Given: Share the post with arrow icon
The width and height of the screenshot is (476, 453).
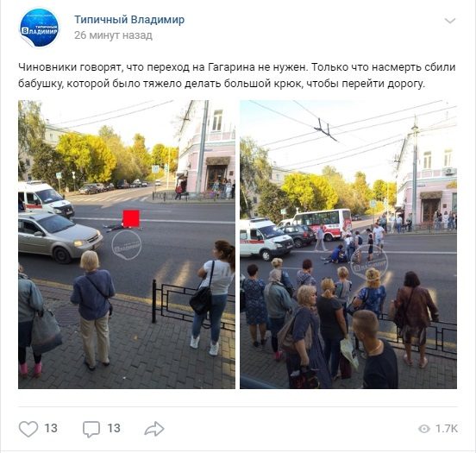Looking at the screenshot, I should coord(154,429).
